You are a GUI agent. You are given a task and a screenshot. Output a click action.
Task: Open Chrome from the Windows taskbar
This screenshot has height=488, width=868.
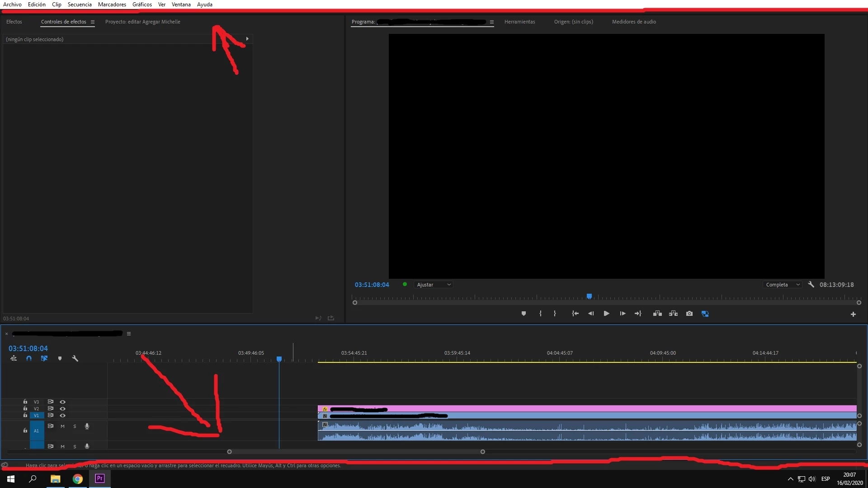point(78,479)
